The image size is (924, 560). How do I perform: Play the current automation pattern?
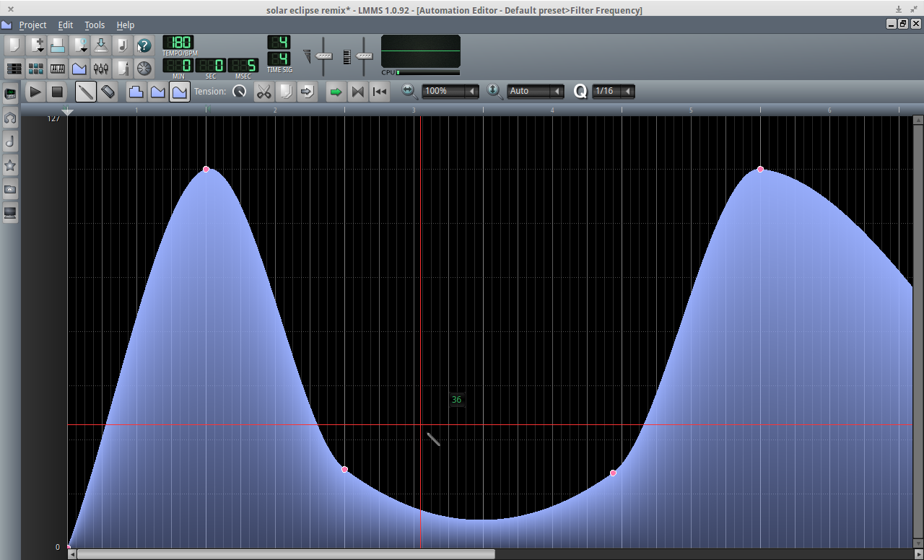click(x=35, y=92)
